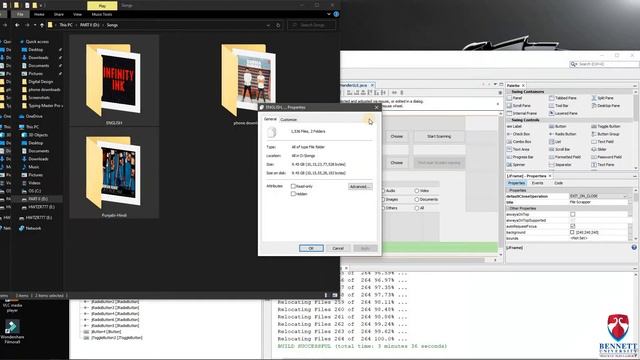Pick Combo Box from the palette

[519, 142]
